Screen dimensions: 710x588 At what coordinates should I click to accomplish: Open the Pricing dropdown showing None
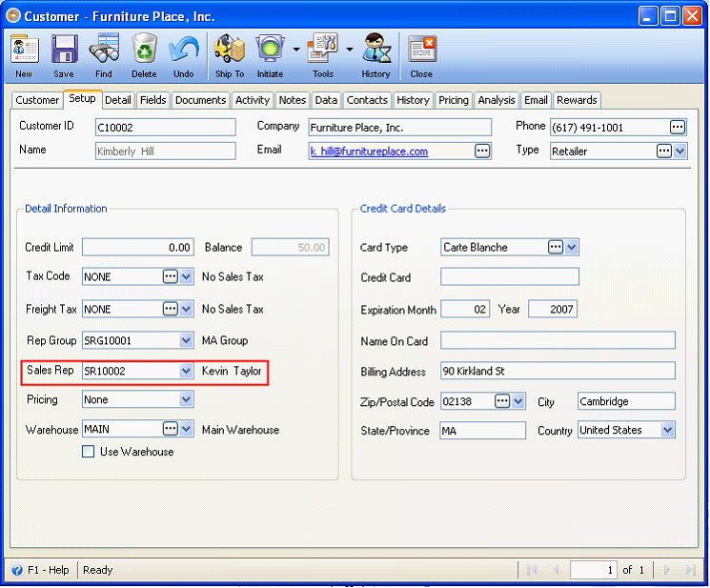[187, 399]
